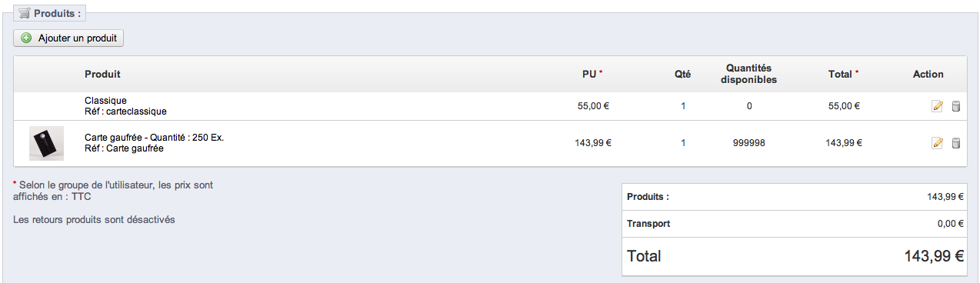Delete the Classique product line
This screenshot has width=980, height=283.
(956, 106)
